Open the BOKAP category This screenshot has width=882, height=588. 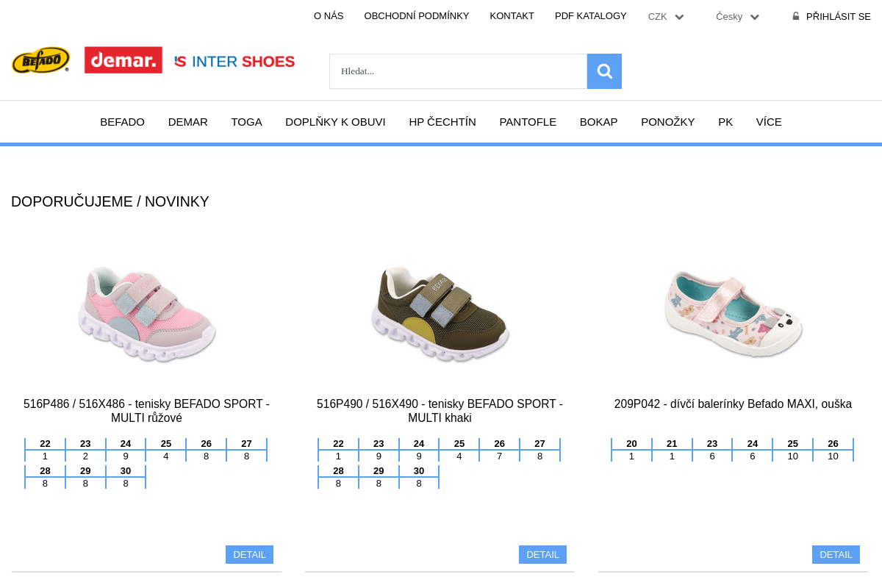coord(599,122)
